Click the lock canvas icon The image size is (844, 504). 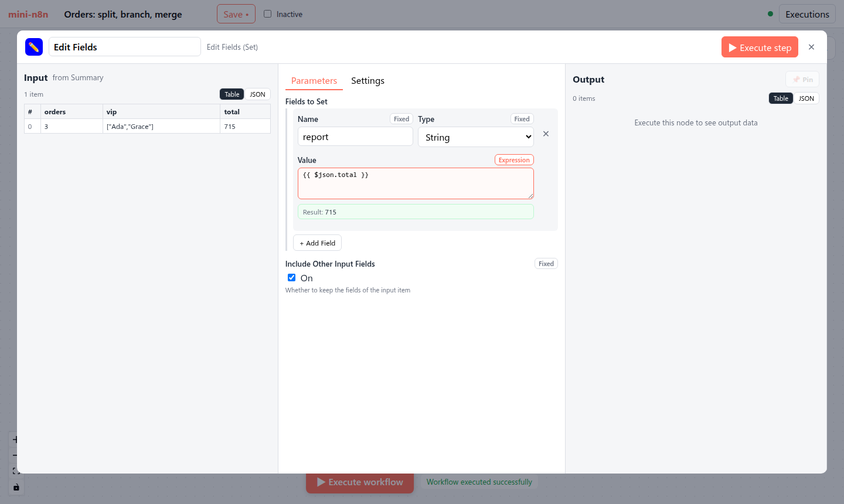[16, 487]
